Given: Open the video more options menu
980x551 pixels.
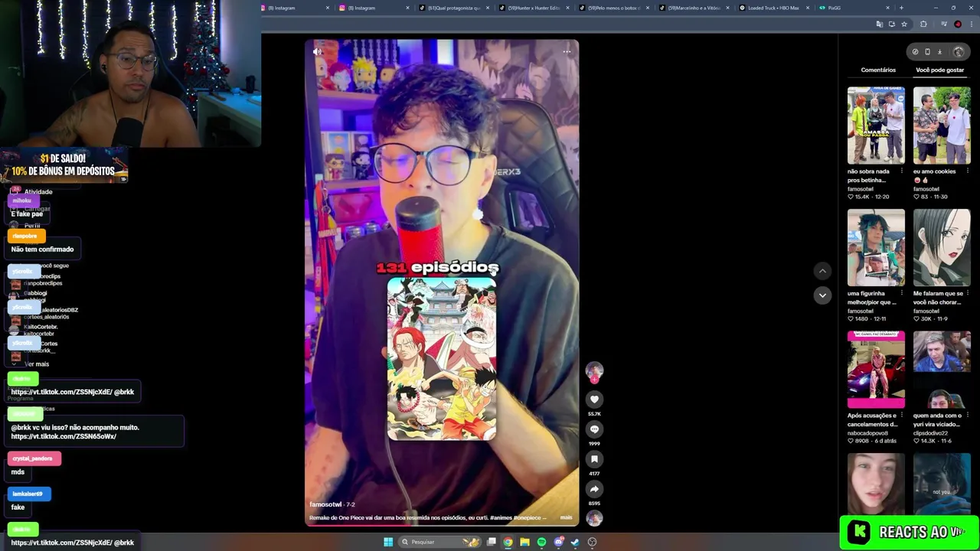Looking at the screenshot, I should 567,52.
